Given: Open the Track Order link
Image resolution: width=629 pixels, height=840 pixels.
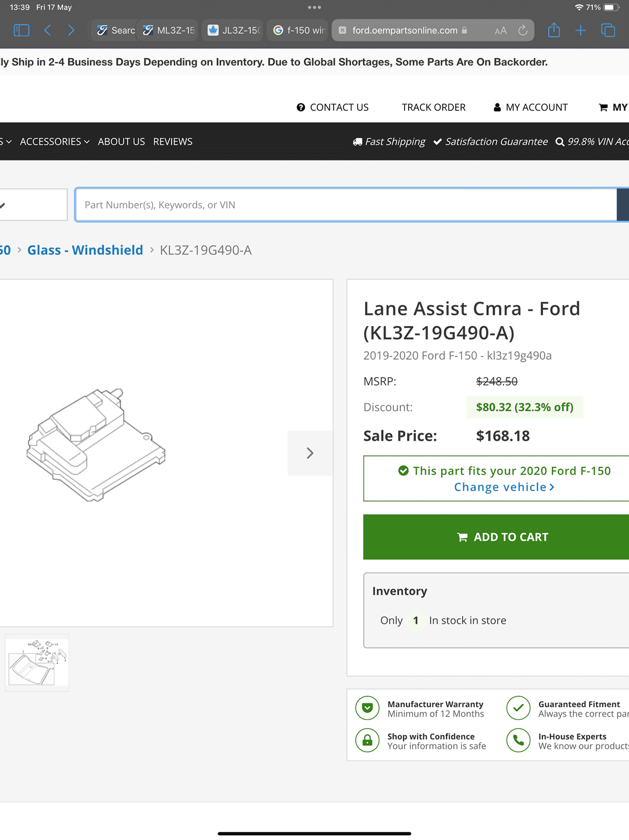Looking at the screenshot, I should tap(433, 108).
